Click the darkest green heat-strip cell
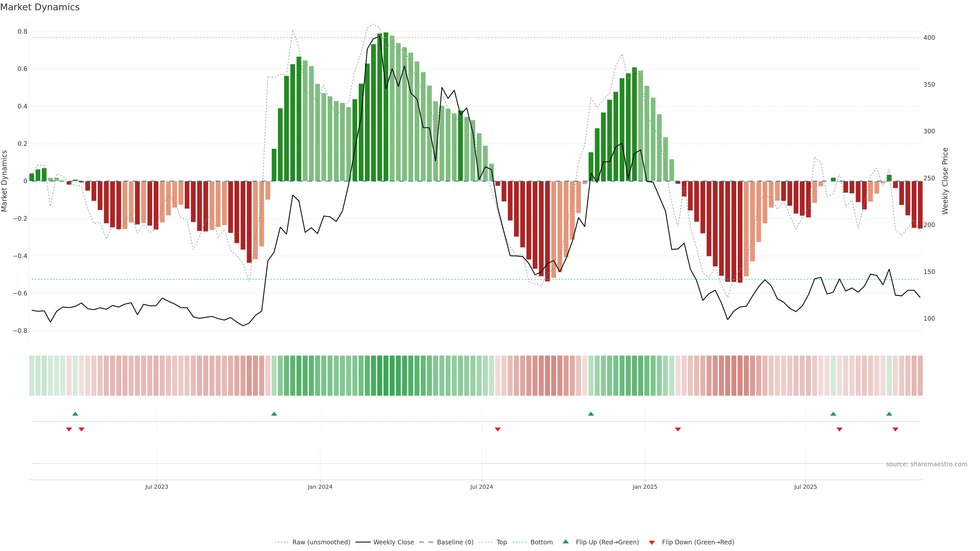The width and height of the screenshot is (980, 551). (x=386, y=376)
